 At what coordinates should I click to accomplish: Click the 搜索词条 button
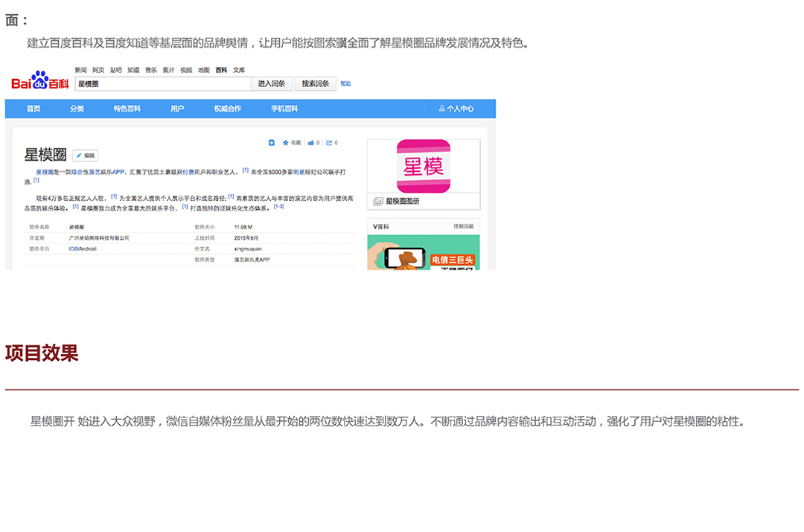(x=316, y=84)
